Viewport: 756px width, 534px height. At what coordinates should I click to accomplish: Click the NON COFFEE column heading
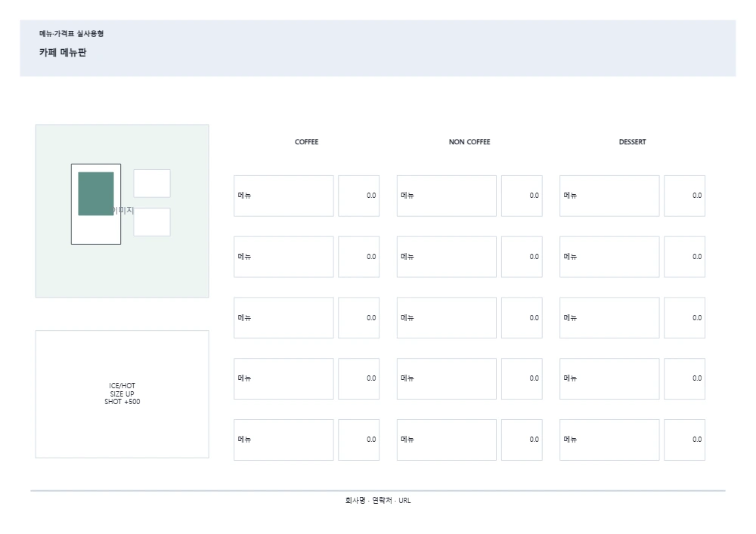[469, 141]
